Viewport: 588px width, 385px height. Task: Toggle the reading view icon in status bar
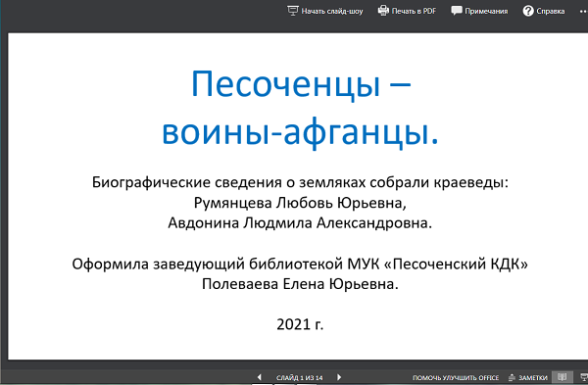click(x=563, y=377)
